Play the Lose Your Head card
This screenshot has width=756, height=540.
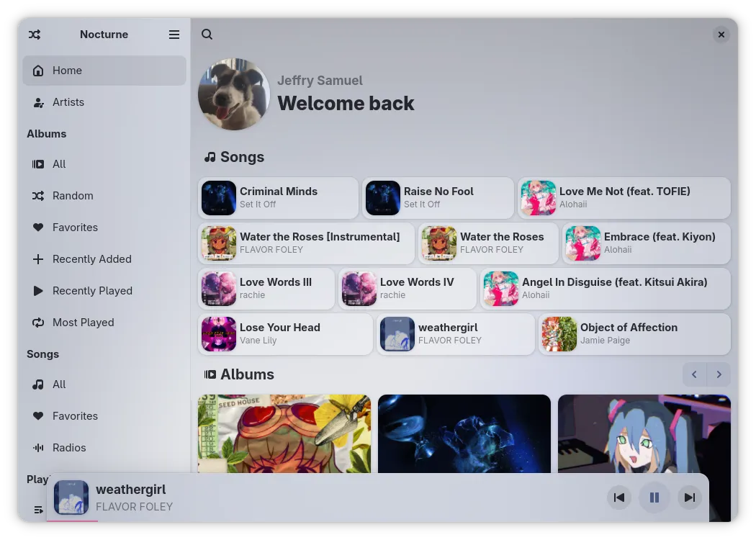click(285, 333)
